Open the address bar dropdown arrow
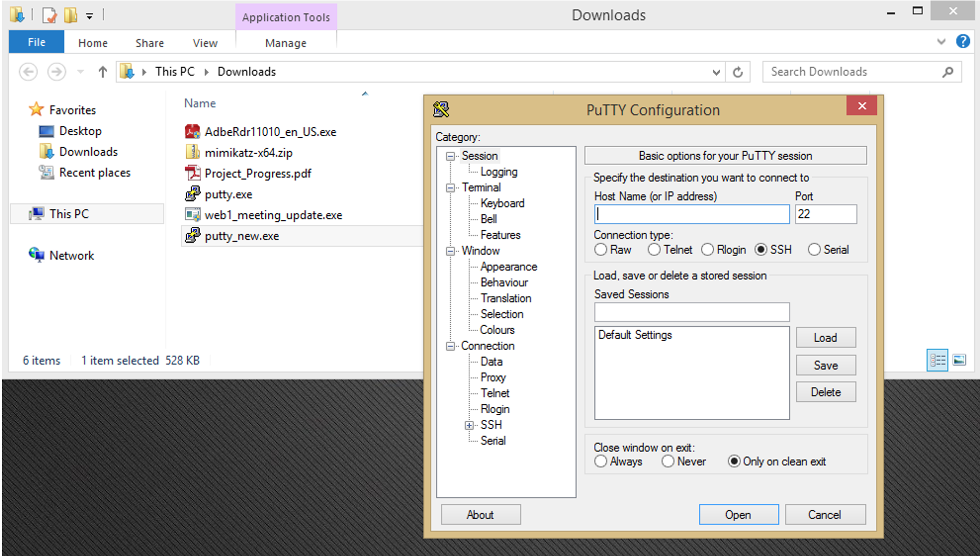The image size is (980, 556). [717, 72]
